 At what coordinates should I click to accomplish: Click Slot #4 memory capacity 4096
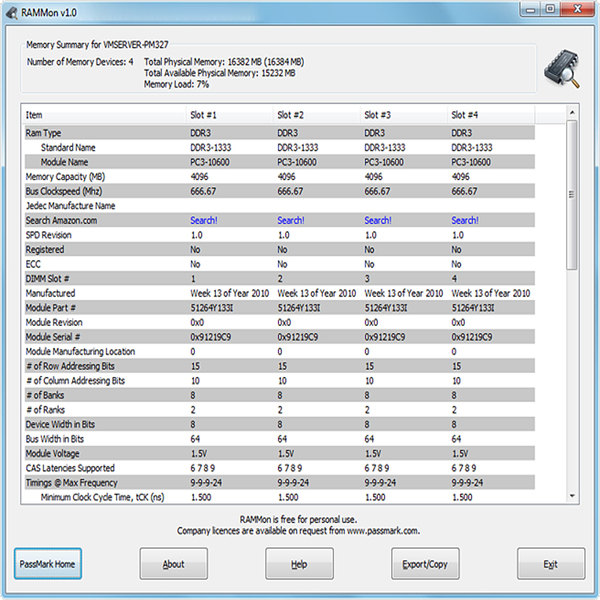point(461,177)
